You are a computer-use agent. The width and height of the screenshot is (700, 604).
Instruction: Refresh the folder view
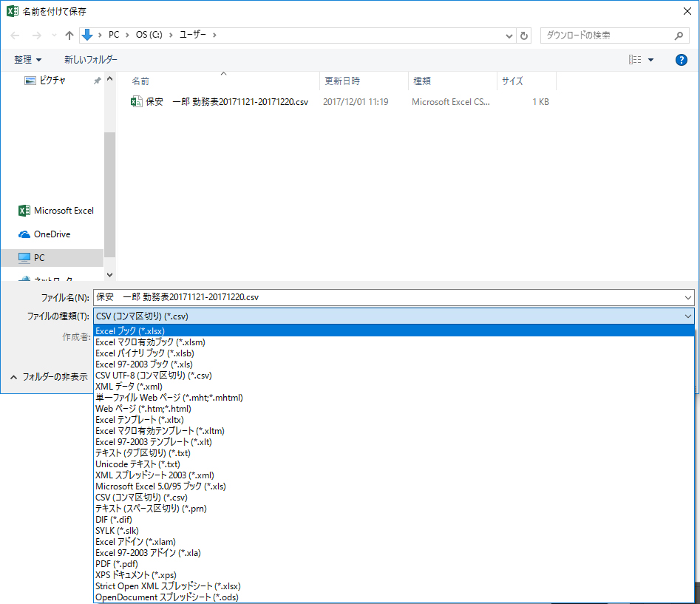[x=524, y=35]
